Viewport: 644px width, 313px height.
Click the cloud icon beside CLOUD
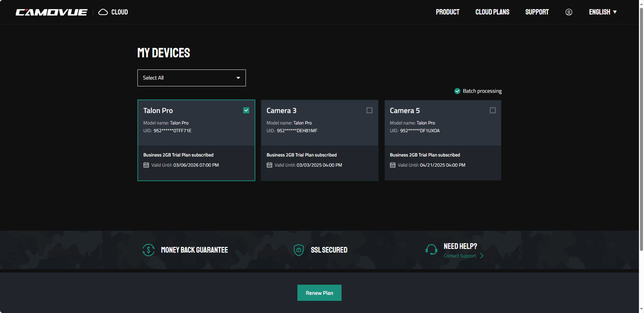[103, 12]
